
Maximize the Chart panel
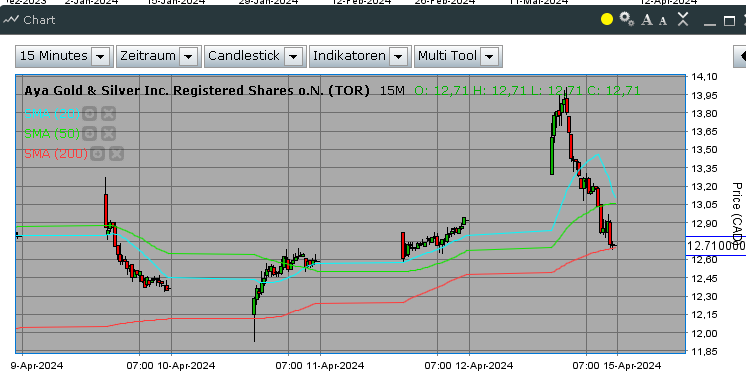tap(729, 20)
